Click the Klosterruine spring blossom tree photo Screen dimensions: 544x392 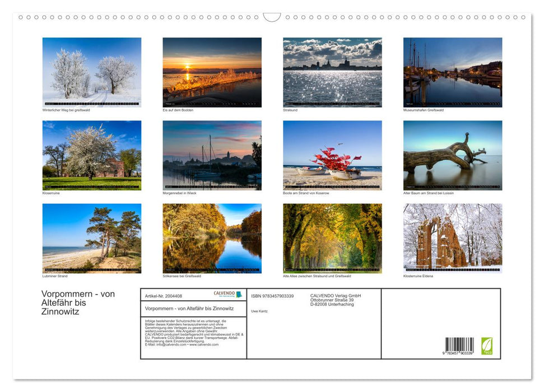coord(92,155)
